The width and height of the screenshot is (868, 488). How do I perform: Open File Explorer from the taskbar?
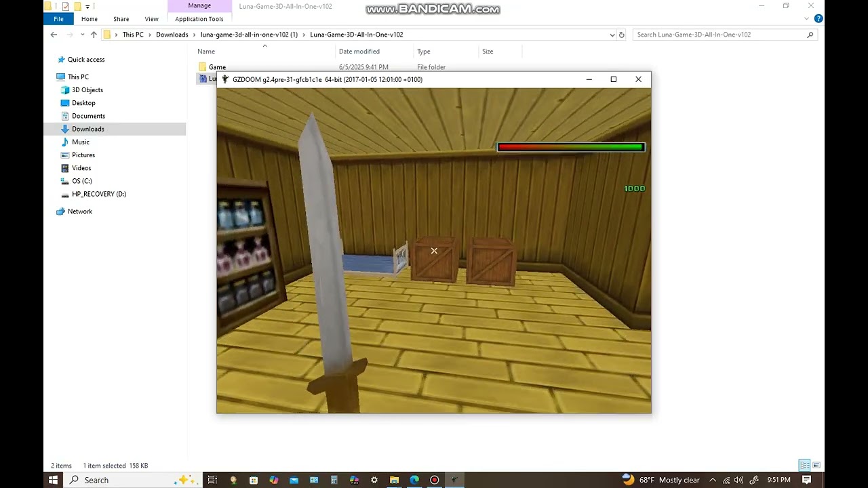[394, 480]
